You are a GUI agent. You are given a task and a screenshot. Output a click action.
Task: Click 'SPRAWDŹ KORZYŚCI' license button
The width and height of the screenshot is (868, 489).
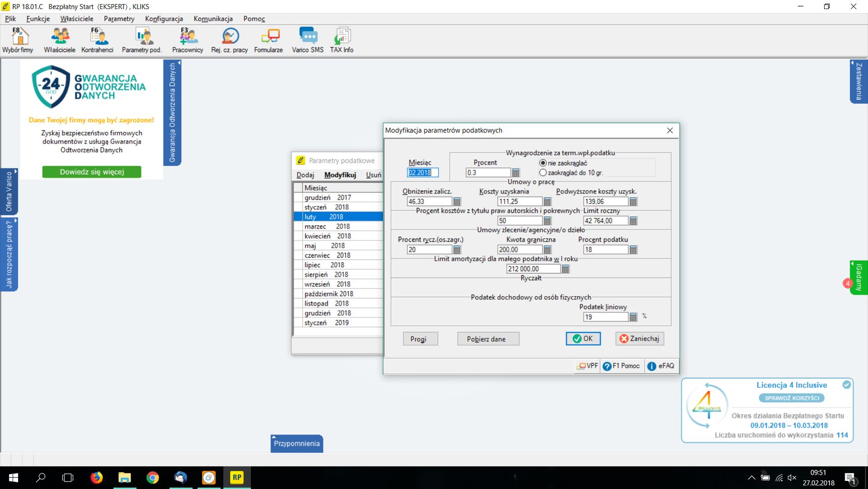point(792,398)
